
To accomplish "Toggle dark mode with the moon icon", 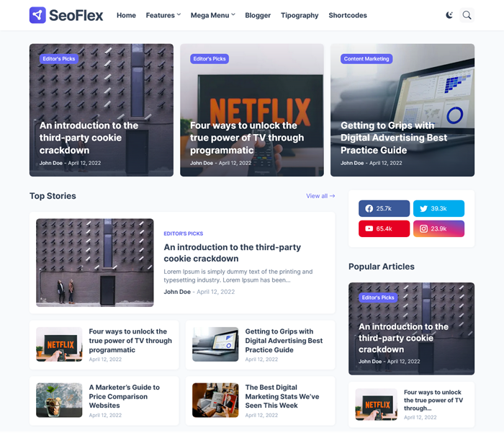I will click(449, 15).
